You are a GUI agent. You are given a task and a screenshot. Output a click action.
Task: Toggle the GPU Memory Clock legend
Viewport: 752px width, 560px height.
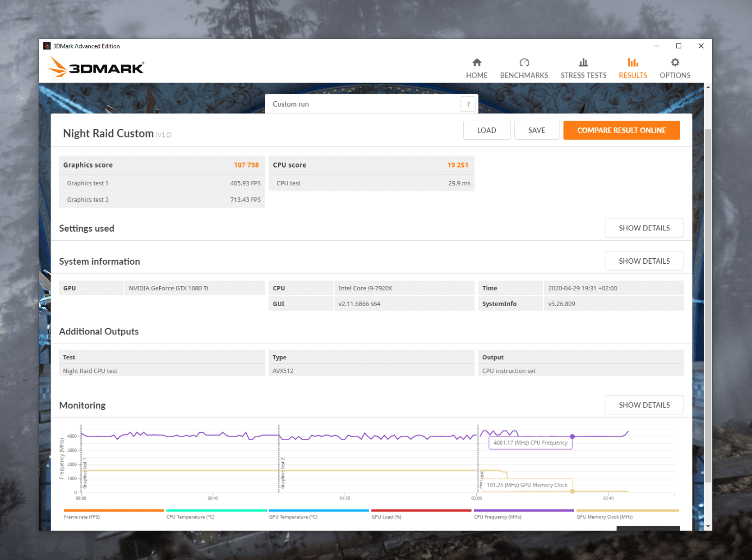(627, 514)
